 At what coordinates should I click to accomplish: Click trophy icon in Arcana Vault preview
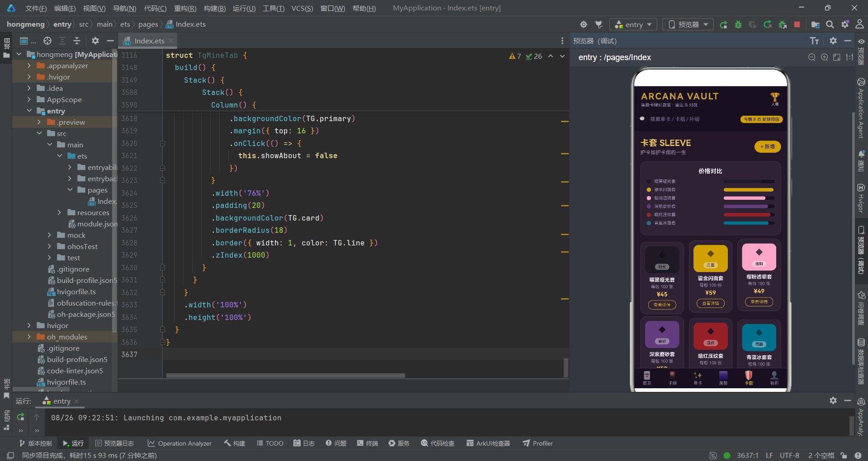pos(775,98)
